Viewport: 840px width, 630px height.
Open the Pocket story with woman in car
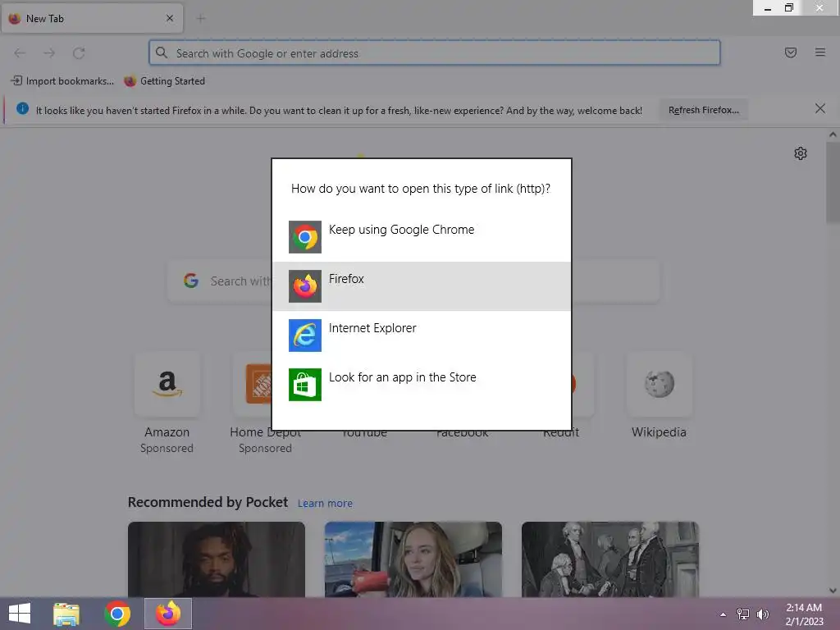413,559
